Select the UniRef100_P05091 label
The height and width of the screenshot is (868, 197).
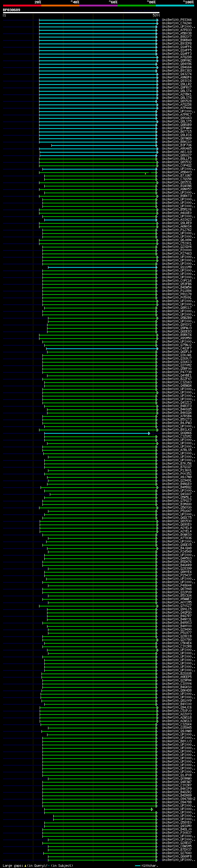tap(176, 297)
